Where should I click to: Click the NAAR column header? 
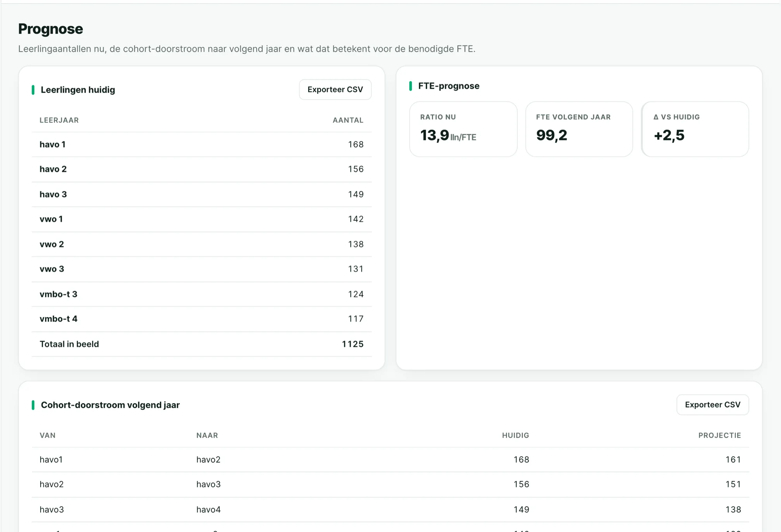tap(207, 436)
